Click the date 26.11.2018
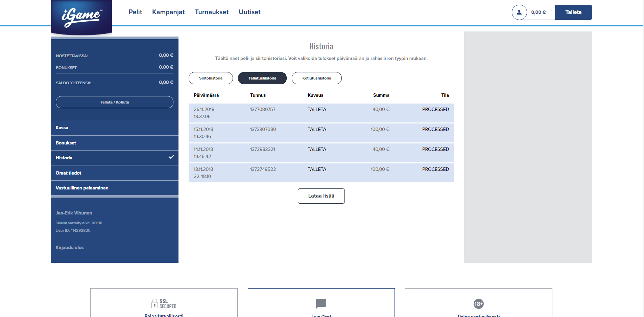This screenshot has height=317, width=644. tap(204, 109)
